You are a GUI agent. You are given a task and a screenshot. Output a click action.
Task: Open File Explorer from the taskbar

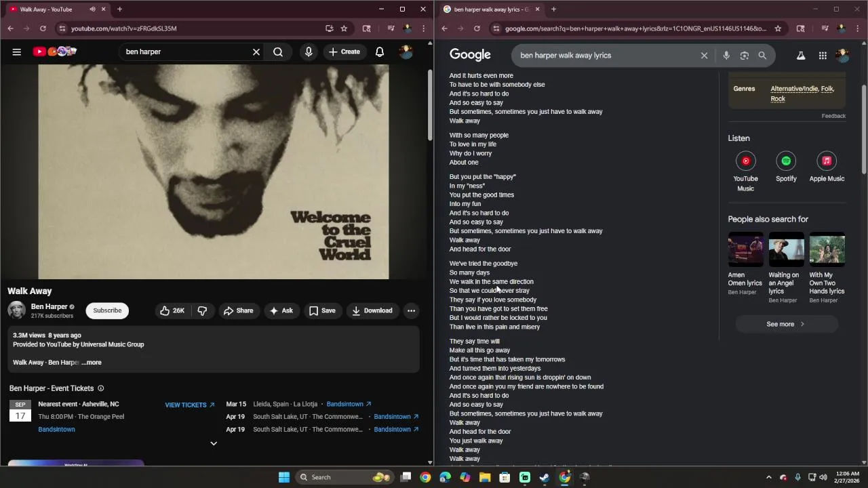[x=485, y=477]
